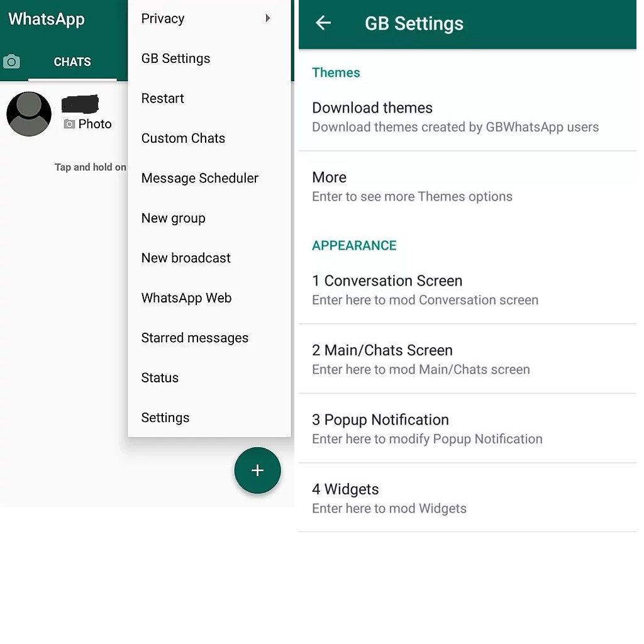Tap the small camera icon beside Photo
Viewport: 644px width, 644px height.
(69, 124)
